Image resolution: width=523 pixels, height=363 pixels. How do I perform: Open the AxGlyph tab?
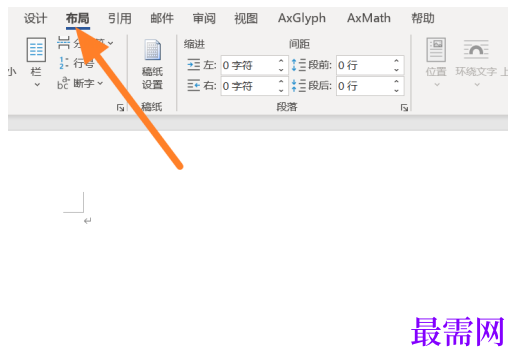pos(302,18)
